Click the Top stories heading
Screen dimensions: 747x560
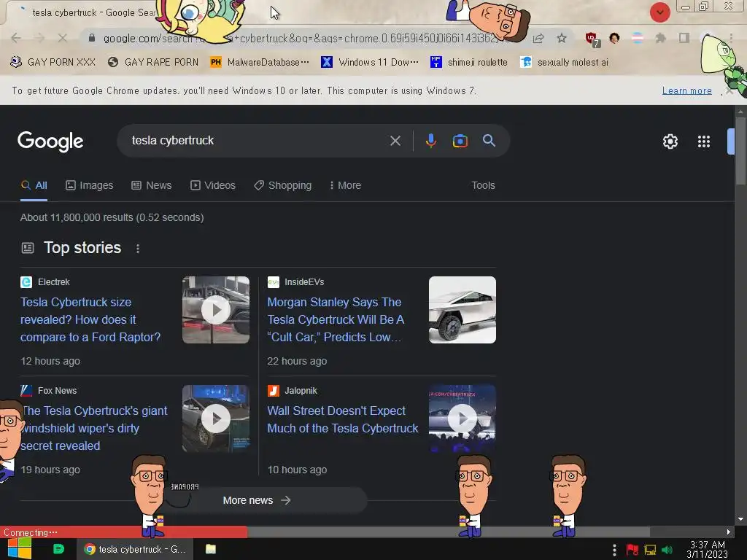click(82, 248)
